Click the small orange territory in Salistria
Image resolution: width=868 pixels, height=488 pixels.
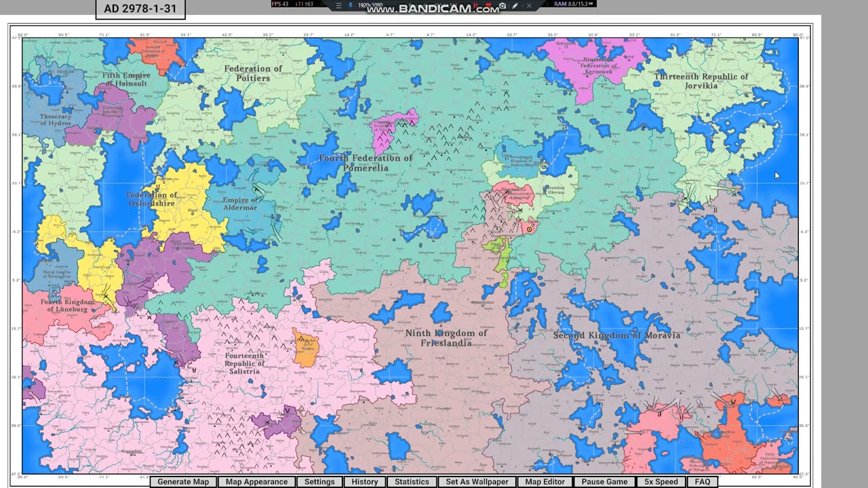coord(305,348)
